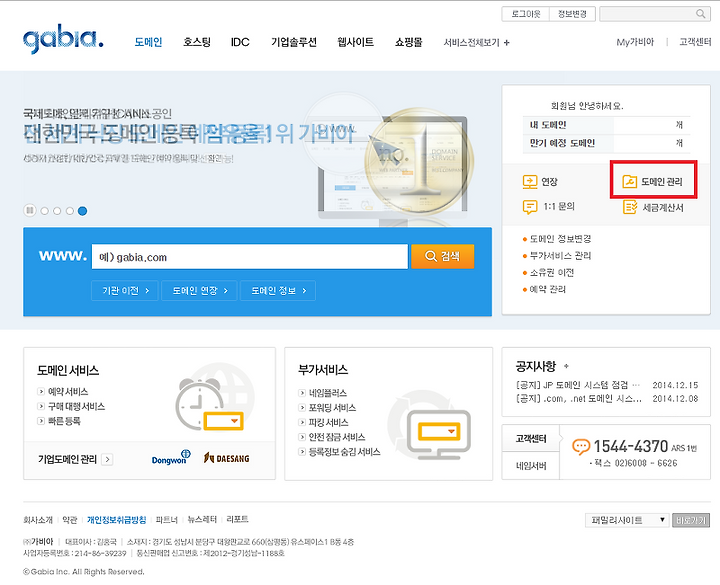
Task: Go to My가비아
Action: tap(635, 42)
